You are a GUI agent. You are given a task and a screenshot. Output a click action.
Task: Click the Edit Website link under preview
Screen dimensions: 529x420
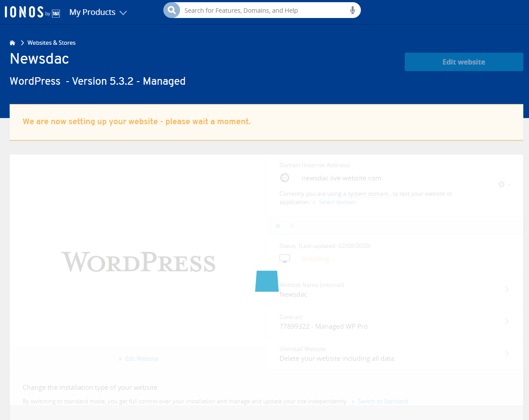(138, 359)
